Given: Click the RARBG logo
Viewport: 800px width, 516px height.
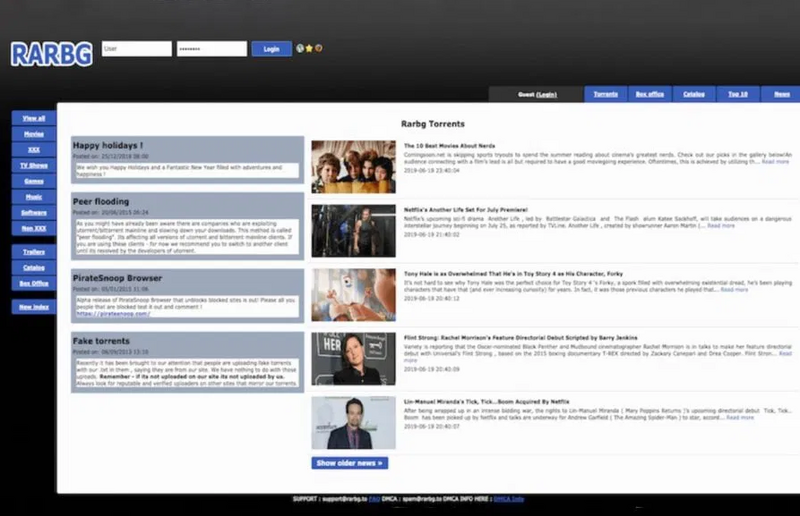Looking at the screenshot, I should click(x=52, y=54).
